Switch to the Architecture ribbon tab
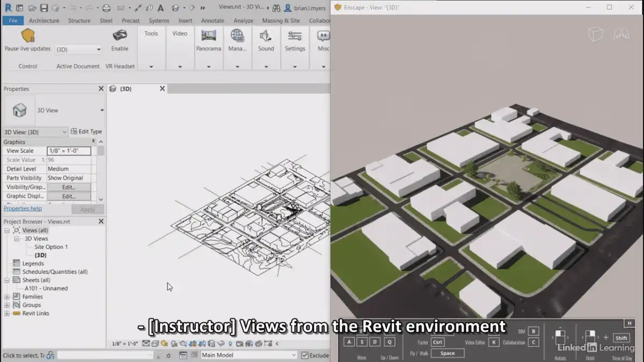Screen dimensions: 644x362 pos(44,20)
